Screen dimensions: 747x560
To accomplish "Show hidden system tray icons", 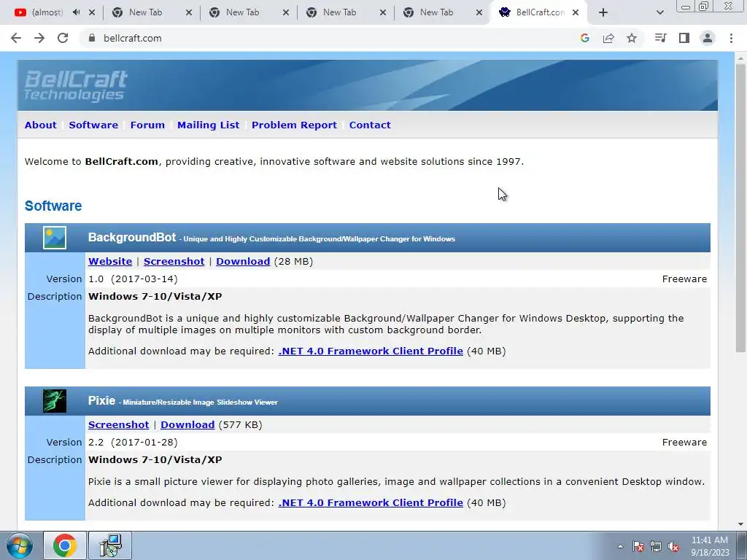I will (x=620, y=546).
